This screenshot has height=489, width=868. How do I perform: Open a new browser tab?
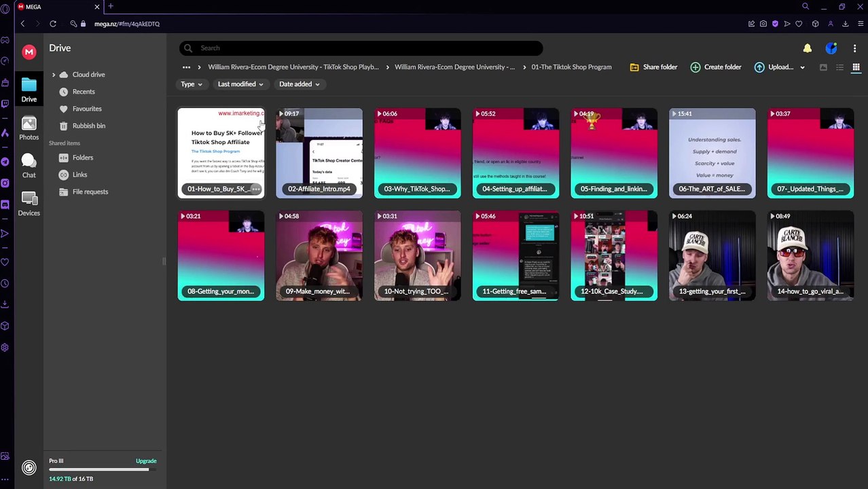[x=111, y=7]
